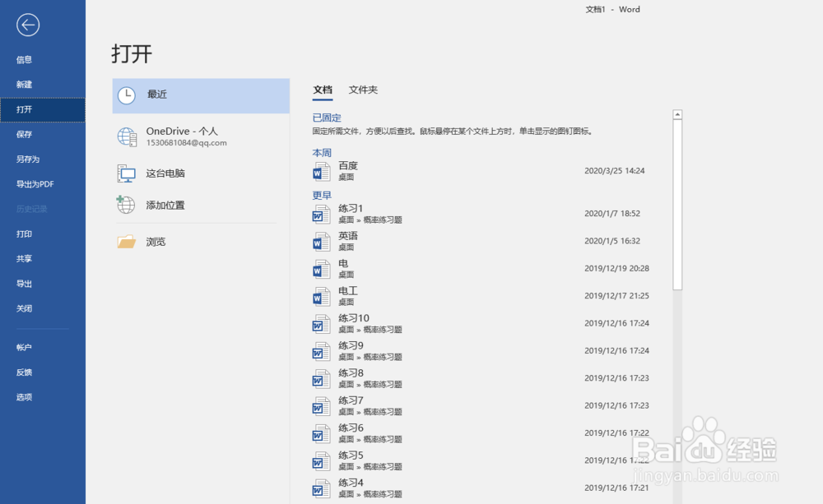
Task: Click Word icon for 练习8 document
Action: (x=321, y=379)
